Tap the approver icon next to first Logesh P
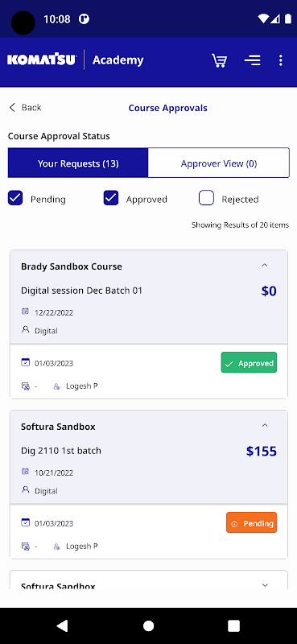 pos(56,386)
